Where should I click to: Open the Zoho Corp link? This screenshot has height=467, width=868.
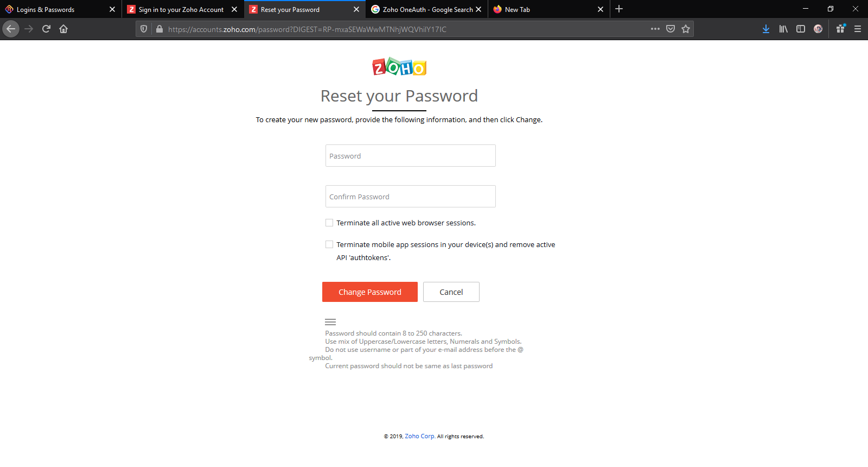[419, 436]
